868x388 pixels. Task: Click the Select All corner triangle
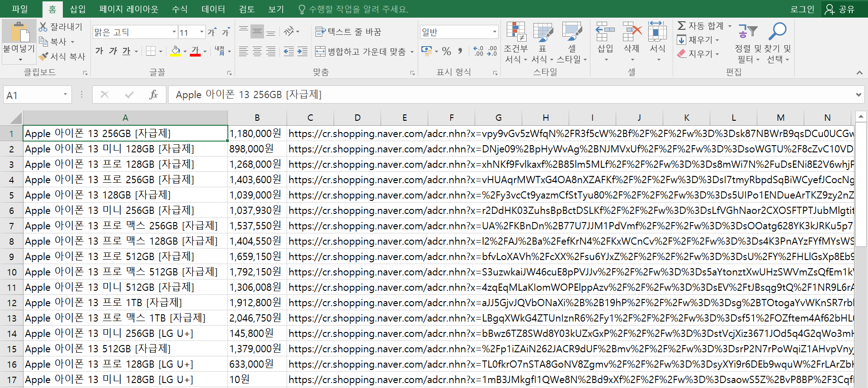[x=15, y=118]
